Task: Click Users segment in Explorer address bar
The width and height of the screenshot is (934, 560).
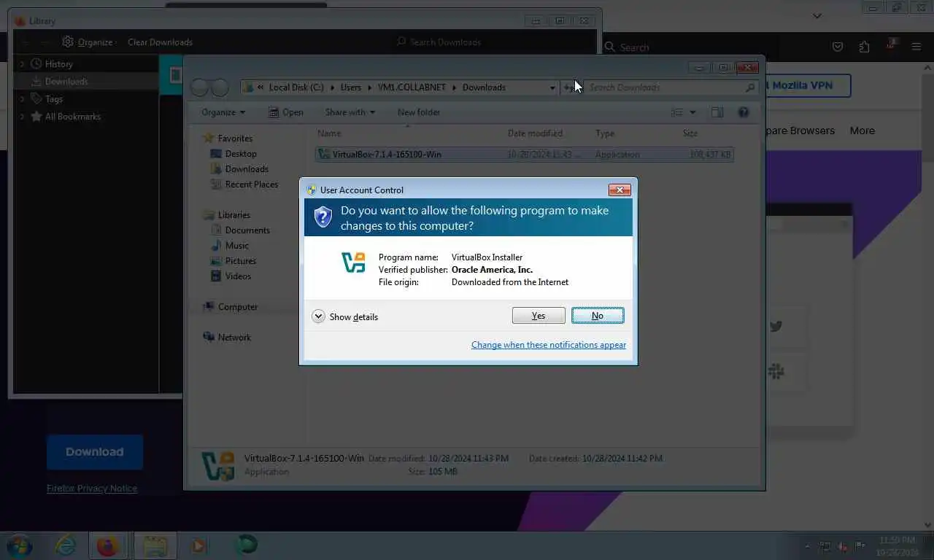Action: coord(350,87)
